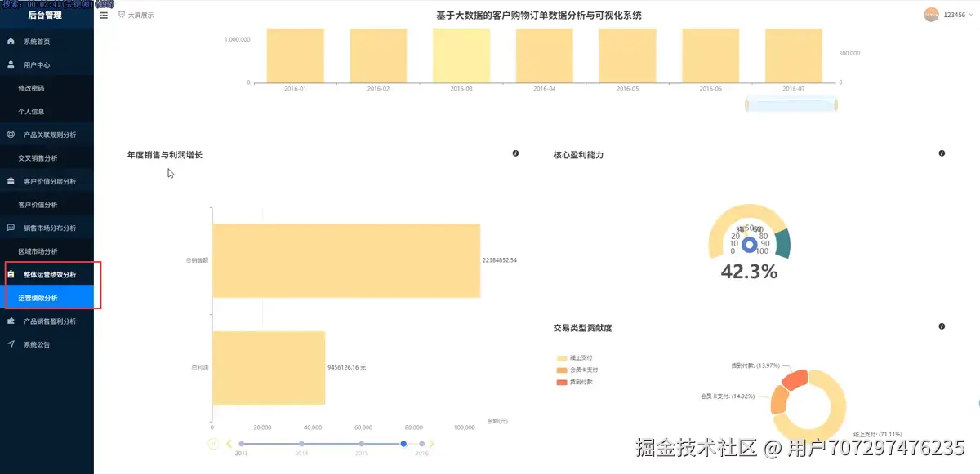Screen dimensions: 980x474
Task: Click the 用户中心 user icon
Action: [x=10, y=64]
